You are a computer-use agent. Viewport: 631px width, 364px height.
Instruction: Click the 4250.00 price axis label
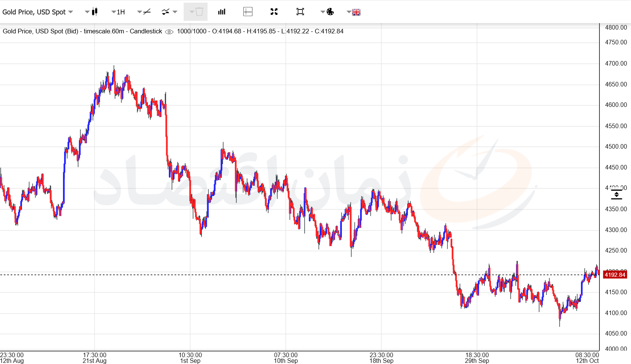(x=616, y=250)
